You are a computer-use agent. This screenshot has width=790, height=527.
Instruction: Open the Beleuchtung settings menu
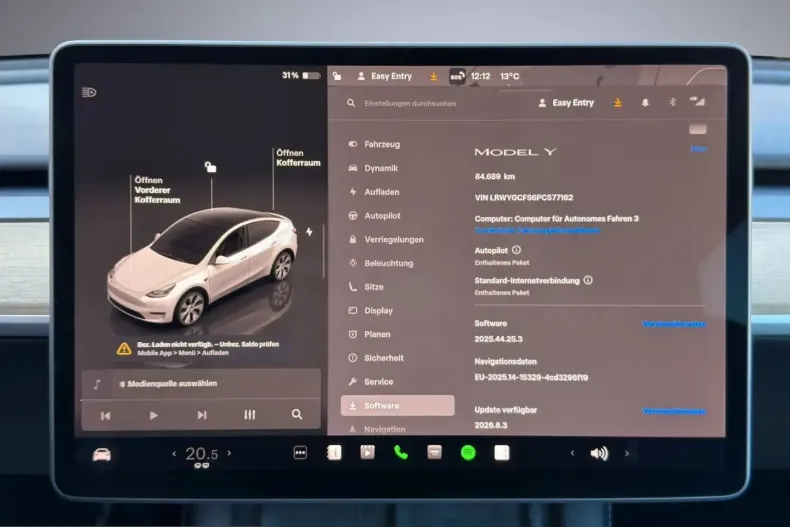pyautogui.click(x=380, y=263)
